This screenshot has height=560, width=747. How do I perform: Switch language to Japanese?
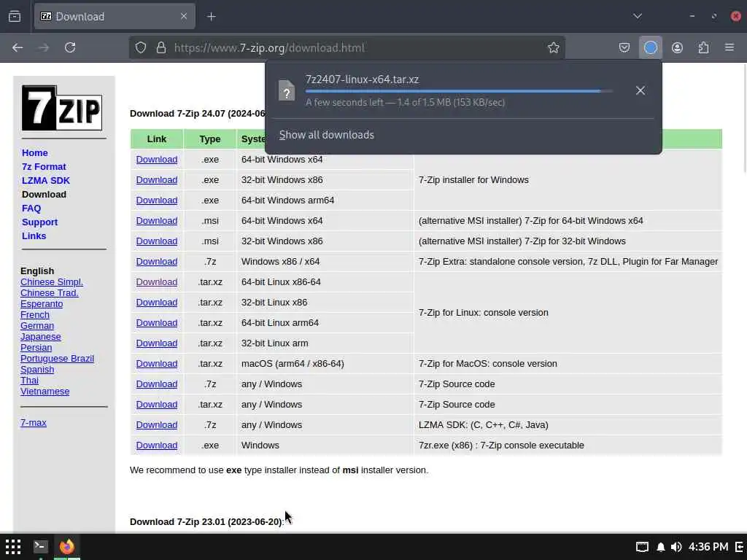tap(41, 337)
